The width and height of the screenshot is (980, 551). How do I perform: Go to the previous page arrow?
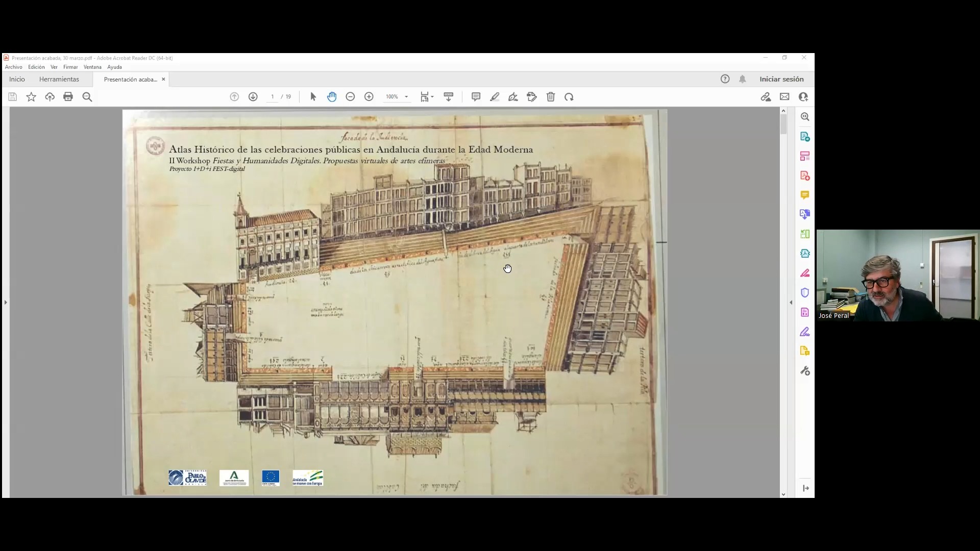[x=234, y=97]
